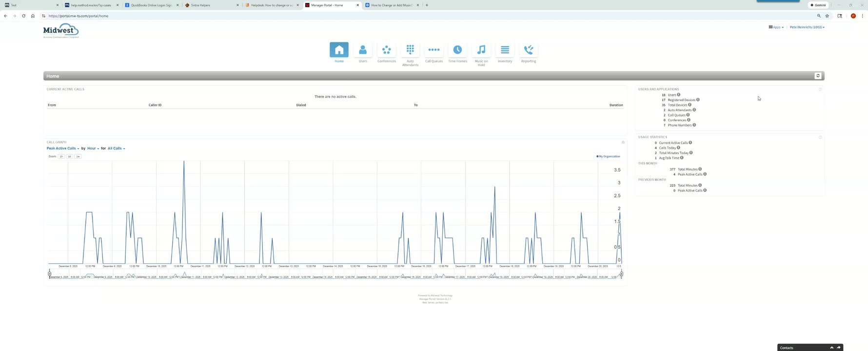Image resolution: width=868 pixels, height=351 pixels.
Task: Refresh the Usage Statistics panel
Action: [x=820, y=137]
